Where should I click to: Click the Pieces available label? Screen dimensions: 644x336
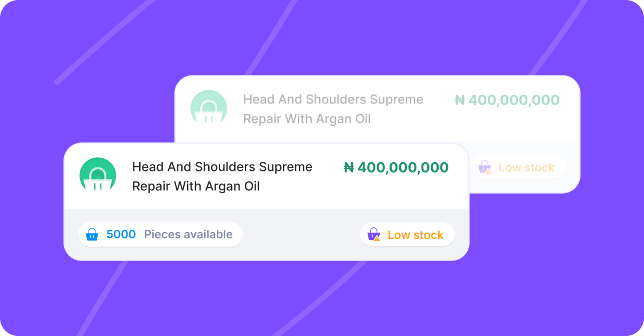pyautogui.click(x=188, y=234)
